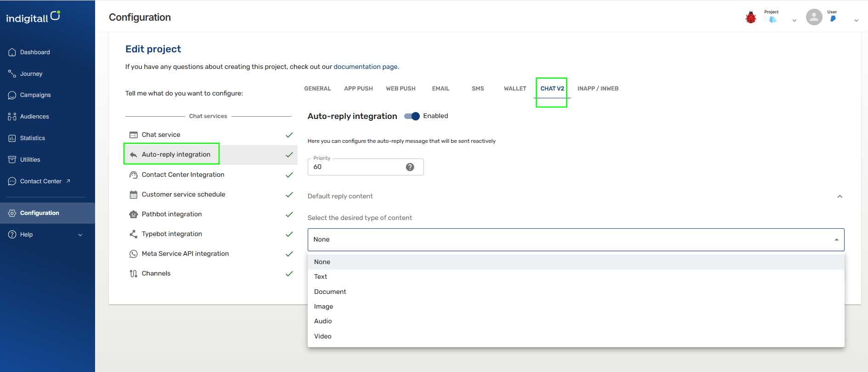
Task: Choose None from content type list
Action: point(576,262)
